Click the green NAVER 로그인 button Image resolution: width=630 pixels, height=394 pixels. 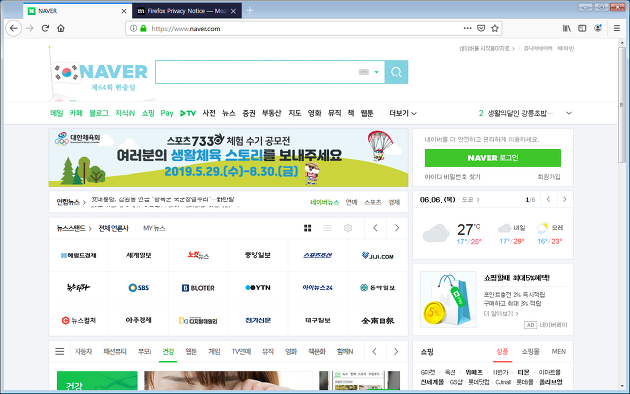[x=493, y=158]
